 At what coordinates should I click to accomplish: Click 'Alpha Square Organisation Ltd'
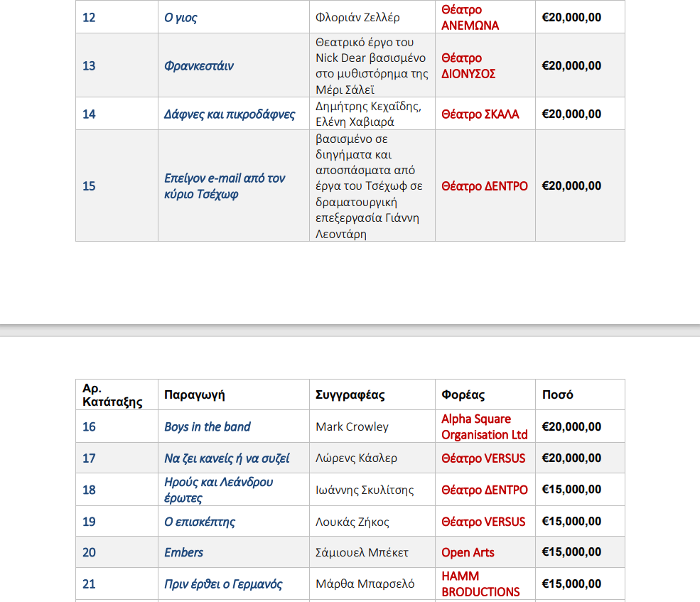[485, 426]
